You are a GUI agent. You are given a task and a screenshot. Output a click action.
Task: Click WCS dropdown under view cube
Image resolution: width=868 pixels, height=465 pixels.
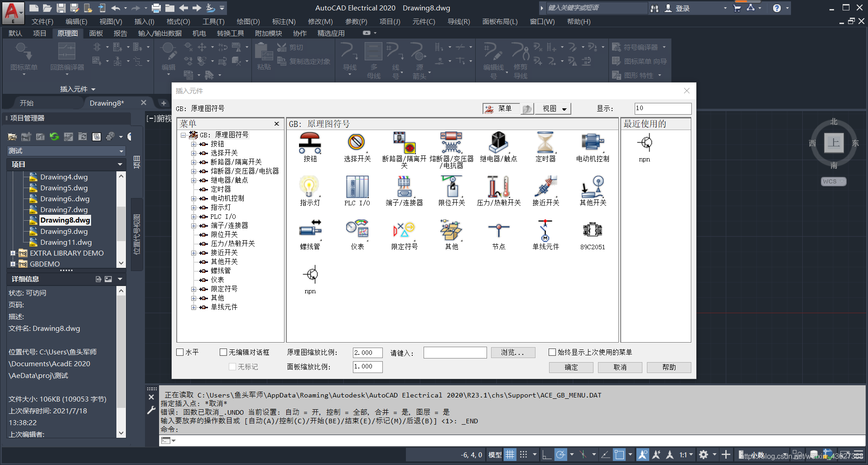click(834, 181)
